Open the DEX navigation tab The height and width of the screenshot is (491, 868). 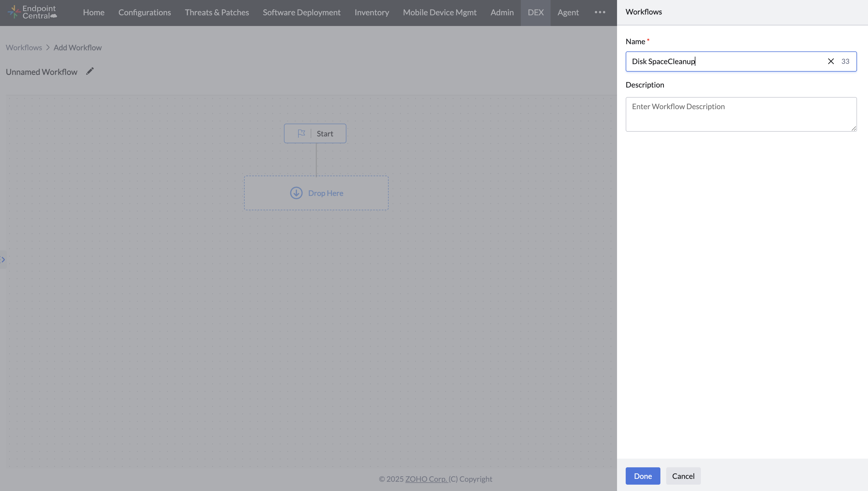coord(535,12)
